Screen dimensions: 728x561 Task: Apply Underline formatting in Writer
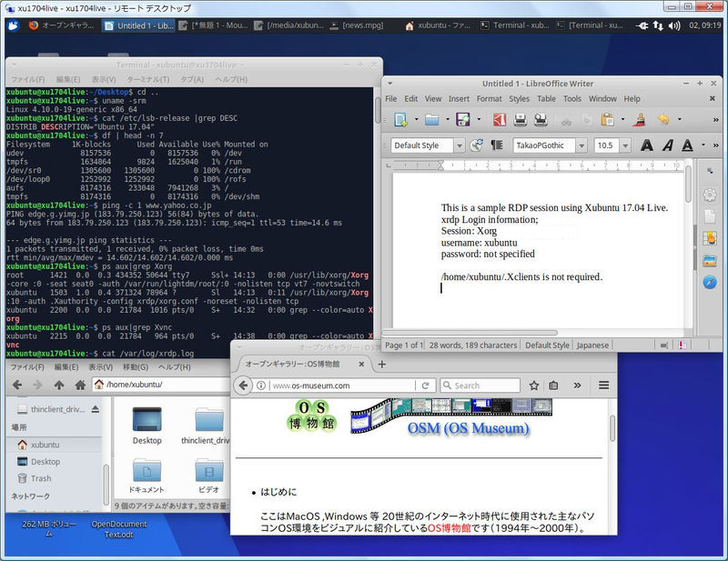(688, 145)
